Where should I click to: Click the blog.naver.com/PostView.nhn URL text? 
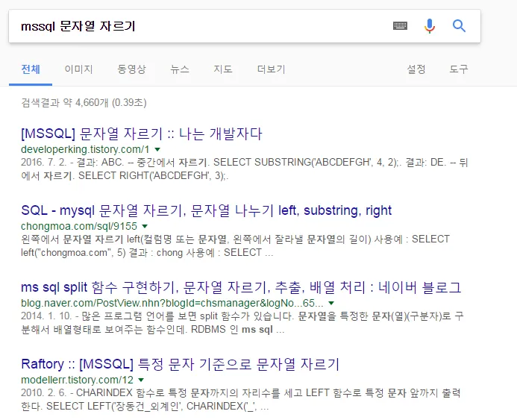[x=172, y=303]
